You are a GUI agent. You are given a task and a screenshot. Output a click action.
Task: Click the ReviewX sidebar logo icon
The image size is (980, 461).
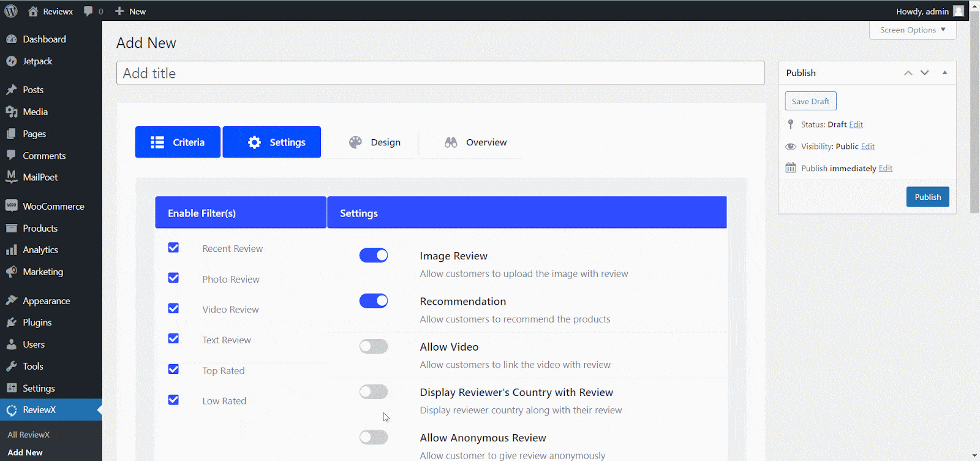(x=11, y=410)
